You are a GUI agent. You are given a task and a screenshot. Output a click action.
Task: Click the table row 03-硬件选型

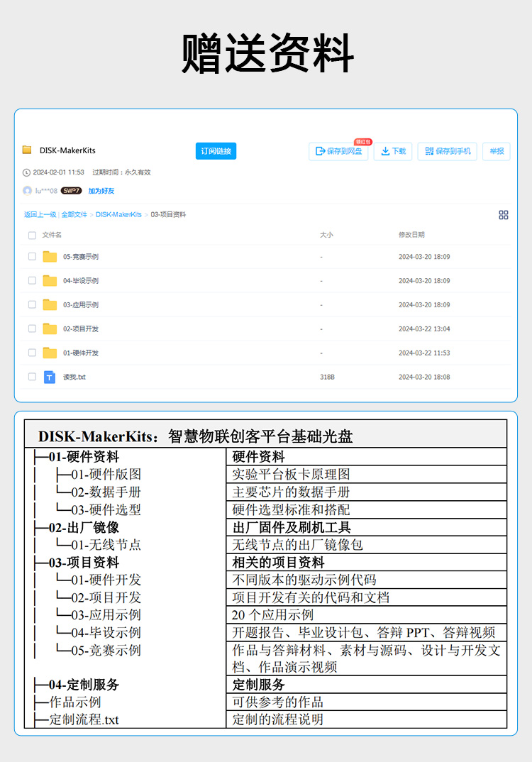(106, 510)
